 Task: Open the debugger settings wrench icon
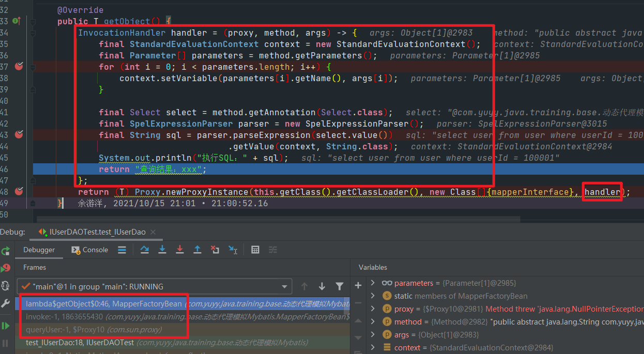point(6,303)
